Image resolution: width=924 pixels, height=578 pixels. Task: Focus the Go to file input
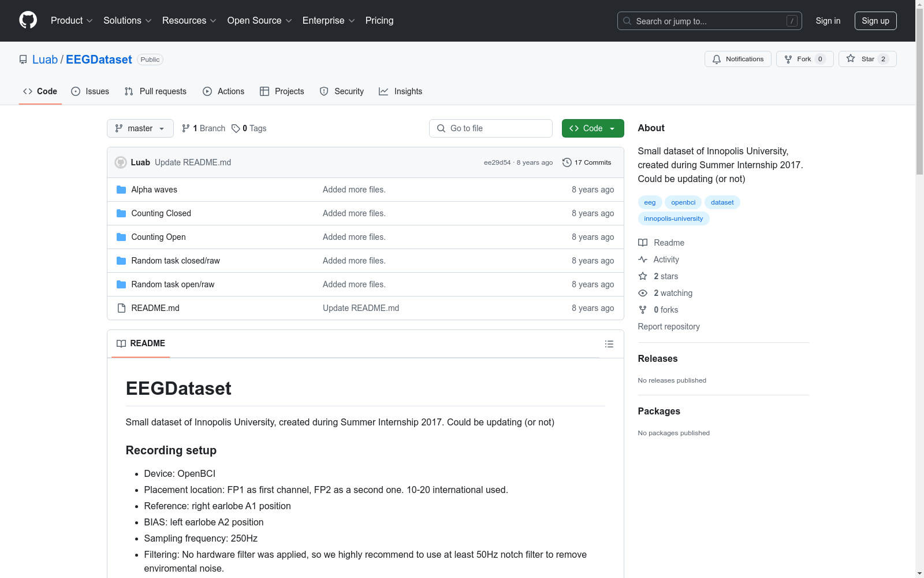491,128
